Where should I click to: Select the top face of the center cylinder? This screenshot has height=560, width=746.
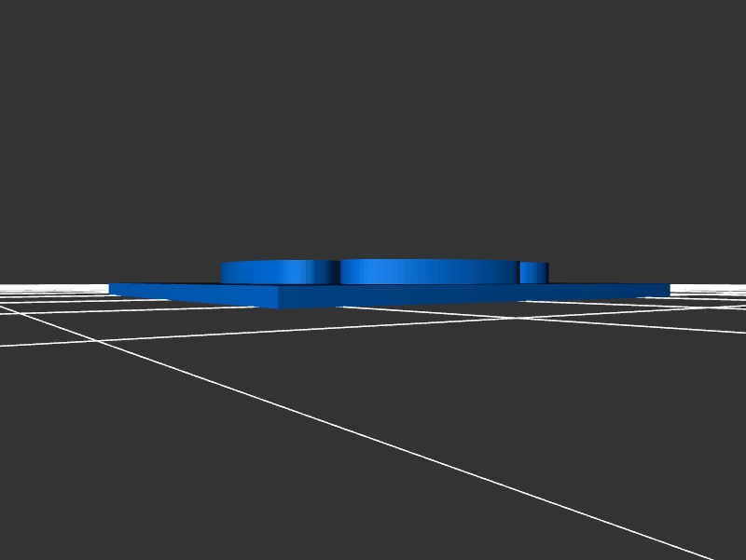pos(429,261)
